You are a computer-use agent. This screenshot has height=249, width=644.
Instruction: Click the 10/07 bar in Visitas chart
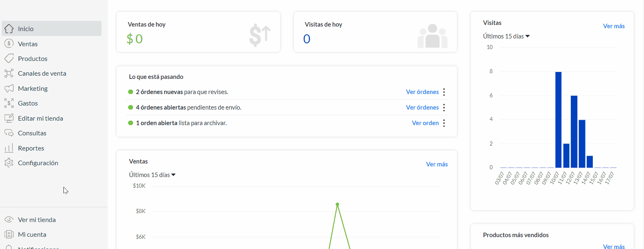558,120
